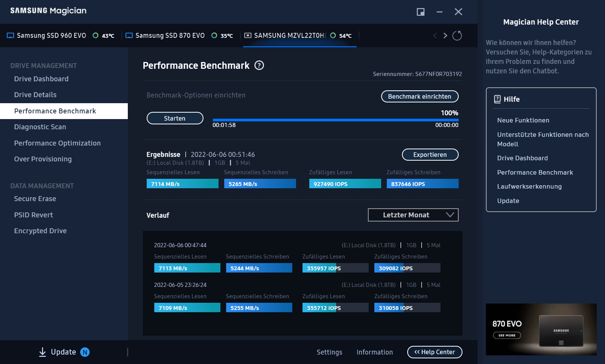605x364 pixels.
Task: Collapse the Help Center panel
Action: click(x=434, y=352)
